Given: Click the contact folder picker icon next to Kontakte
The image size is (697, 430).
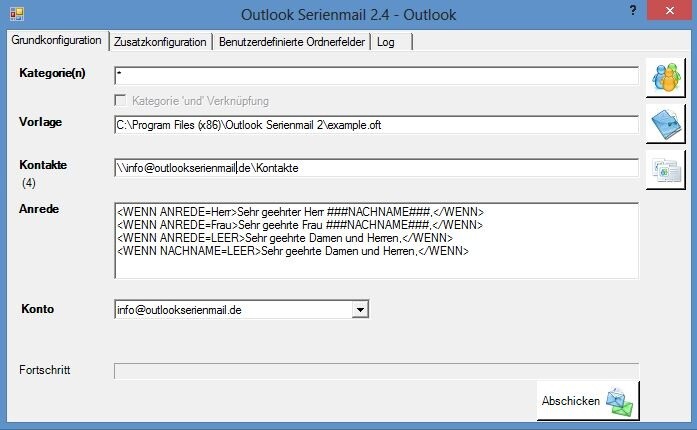Looking at the screenshot, I should coord(665,170).
